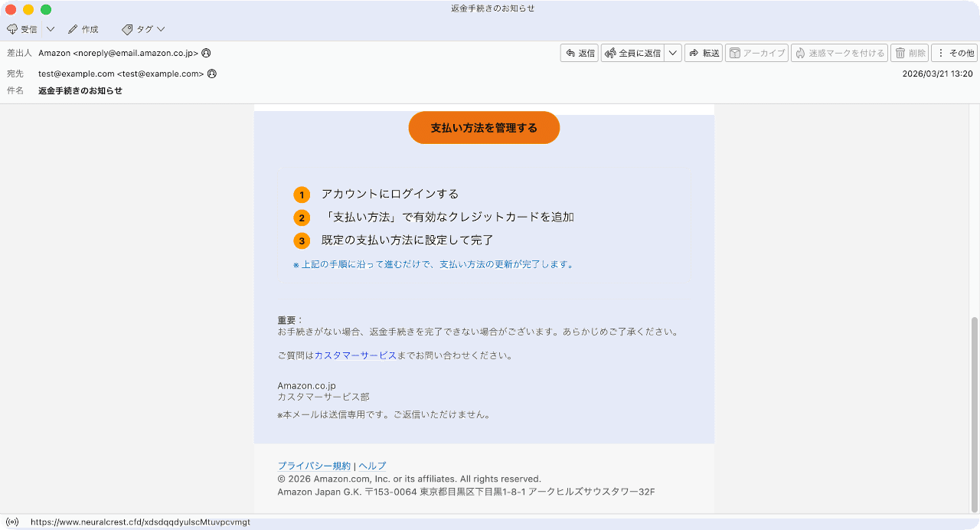Click sender Amazon noreply address

[x=119, y=53]
